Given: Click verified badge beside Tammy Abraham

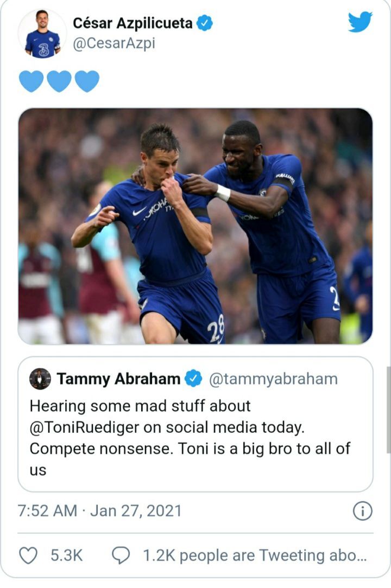Looking at the screenshot, I should click(193, 379).
